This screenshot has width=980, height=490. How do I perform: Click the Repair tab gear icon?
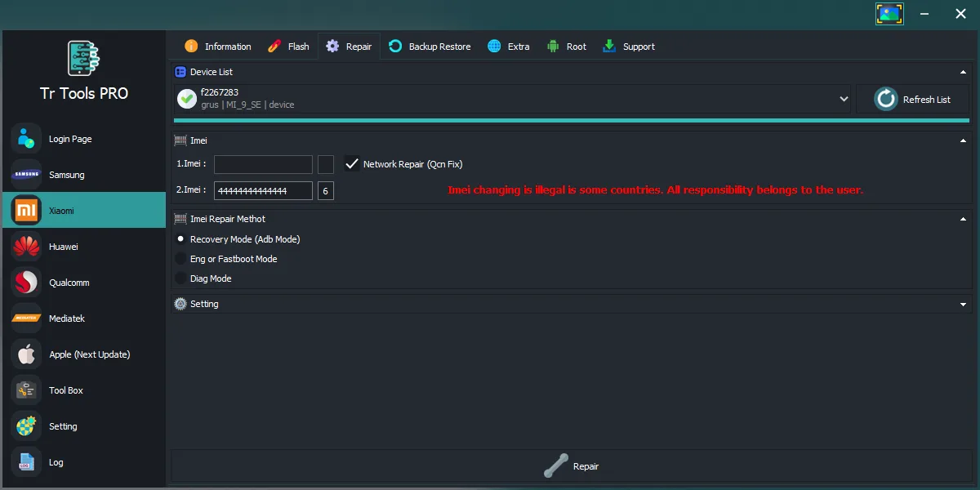[x=332, y=46]
